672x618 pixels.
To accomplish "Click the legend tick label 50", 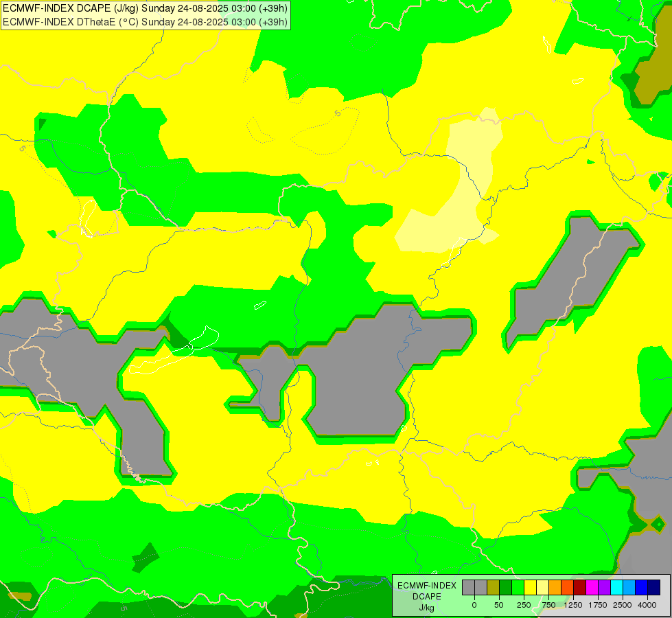I will pyautogui.click(x=499, y=605).
